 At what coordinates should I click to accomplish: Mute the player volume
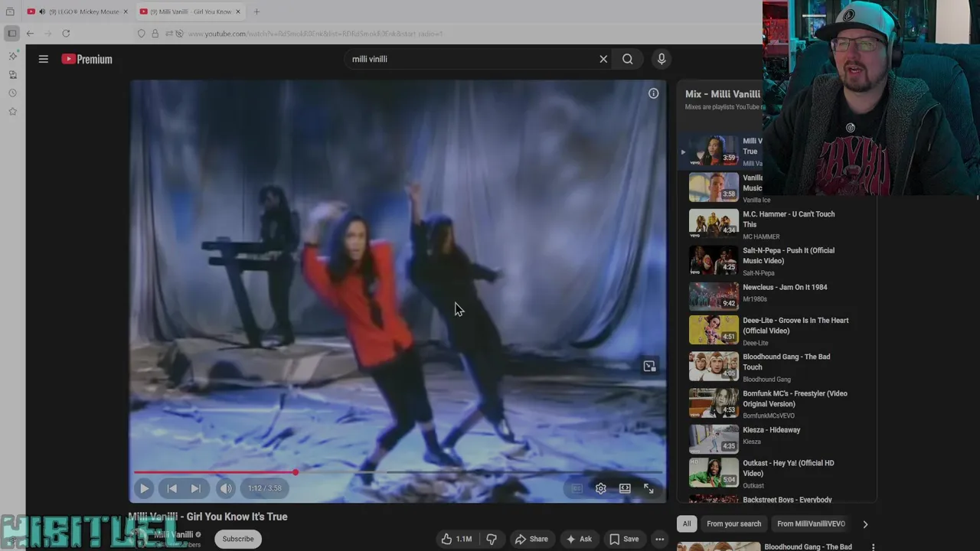point(226,488)
